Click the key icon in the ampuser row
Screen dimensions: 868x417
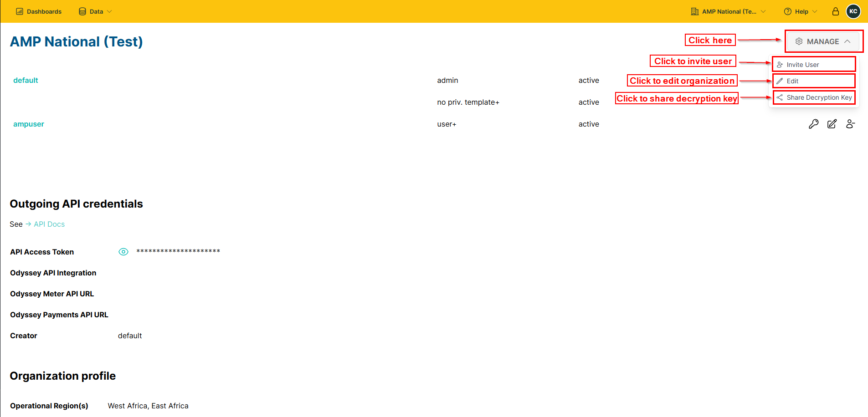813,124
